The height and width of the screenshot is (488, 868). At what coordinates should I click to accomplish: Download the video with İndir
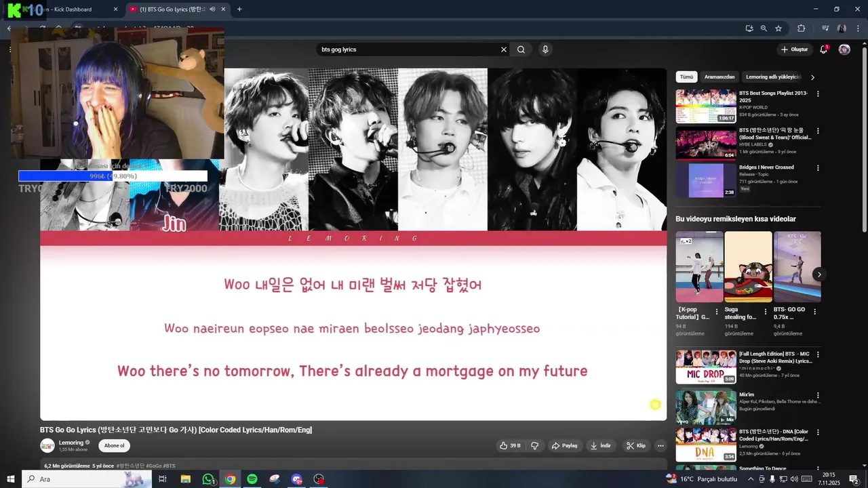coord(601,445)
